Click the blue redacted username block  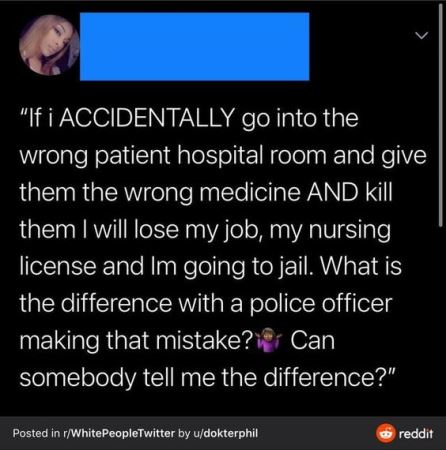(195, 47)
